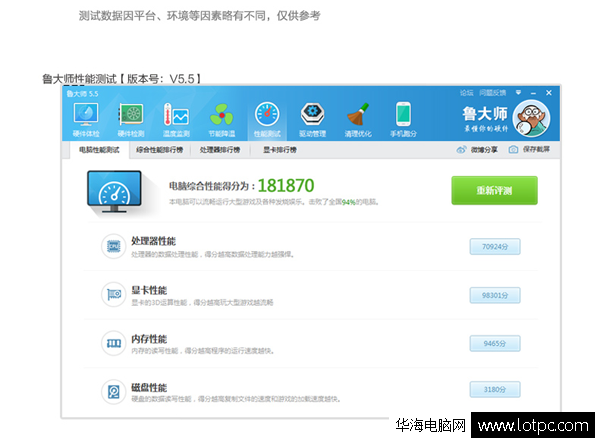Click the Weibo share icon

pos(461,150)
